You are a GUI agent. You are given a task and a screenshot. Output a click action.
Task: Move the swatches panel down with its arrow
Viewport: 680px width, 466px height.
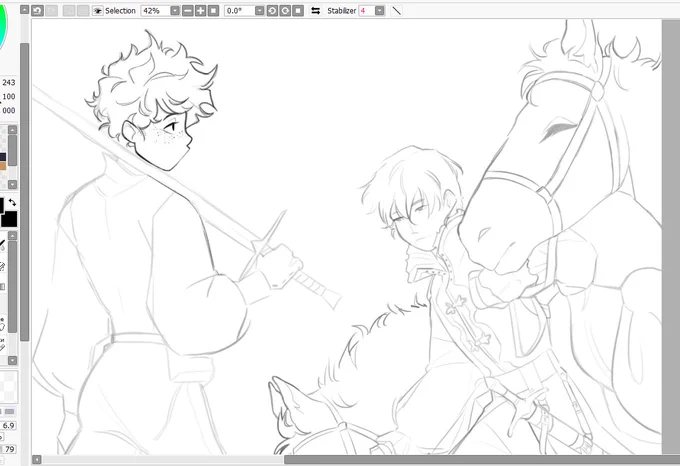[x=13, y=185]
